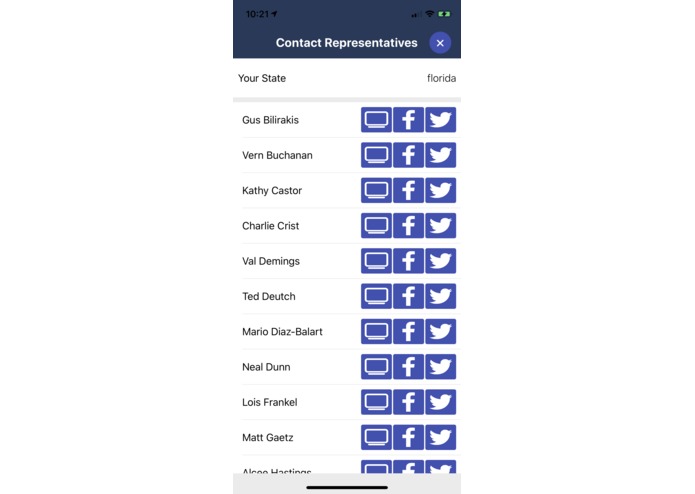Tap the Val Demings name entry
The image size is (695, 494).
(x=270, y=261)
